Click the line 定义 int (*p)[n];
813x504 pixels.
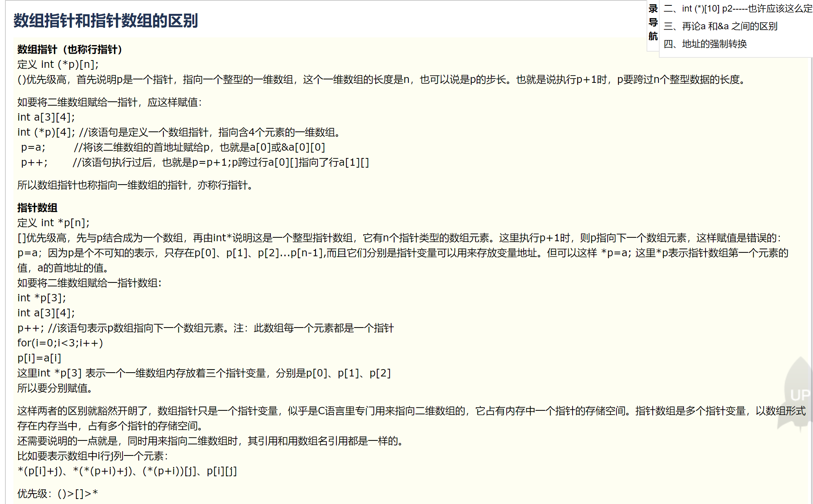58,64
